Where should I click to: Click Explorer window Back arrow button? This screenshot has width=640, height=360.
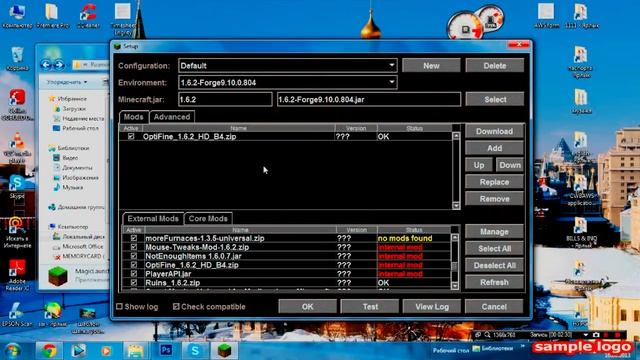[46, 64]
